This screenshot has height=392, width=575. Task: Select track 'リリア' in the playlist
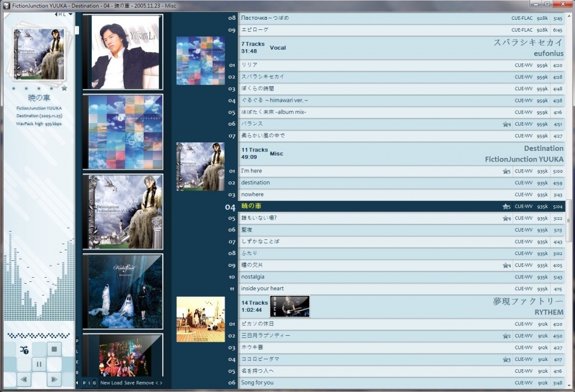click(x=401, y=65)
